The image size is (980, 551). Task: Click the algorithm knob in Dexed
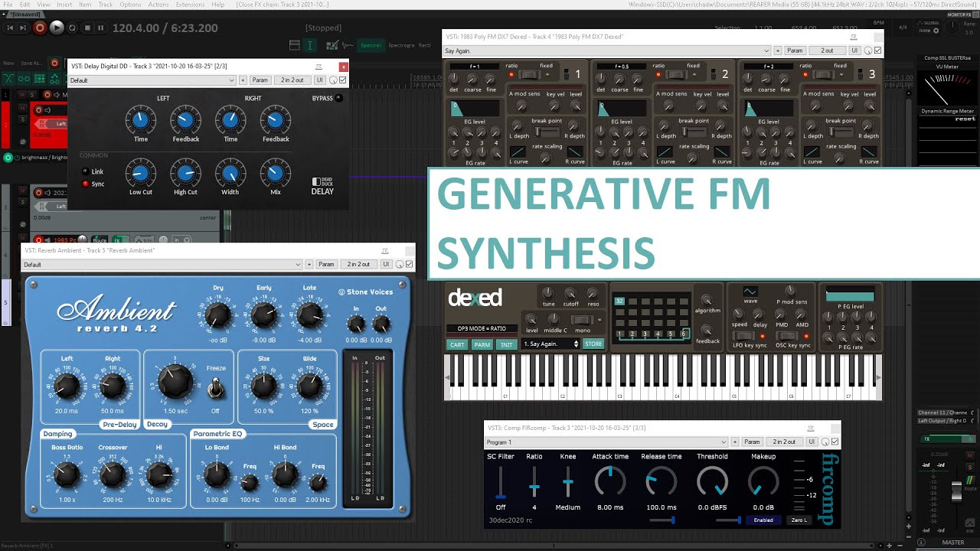tap(707, 300)
